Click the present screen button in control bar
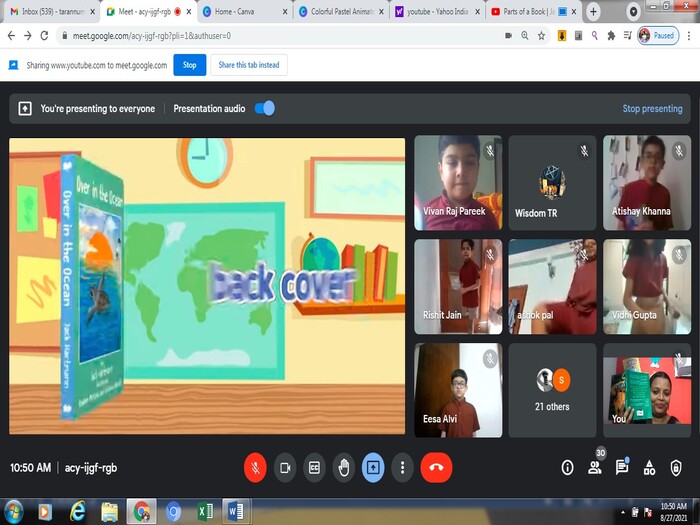The image size is (700, 525). click(373, 467)
